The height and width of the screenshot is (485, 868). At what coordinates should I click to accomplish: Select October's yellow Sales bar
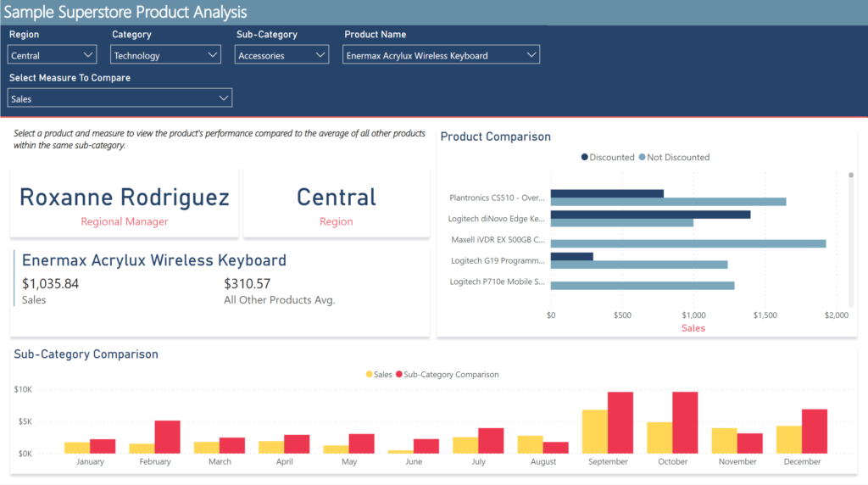(x=659, y=438)
